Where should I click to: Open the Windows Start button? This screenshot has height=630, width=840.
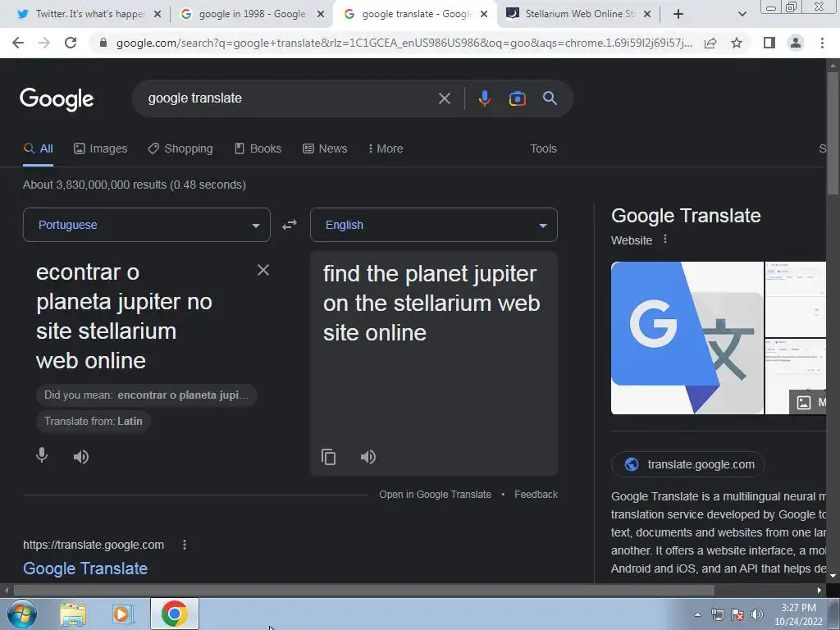(x=21, y=614)
